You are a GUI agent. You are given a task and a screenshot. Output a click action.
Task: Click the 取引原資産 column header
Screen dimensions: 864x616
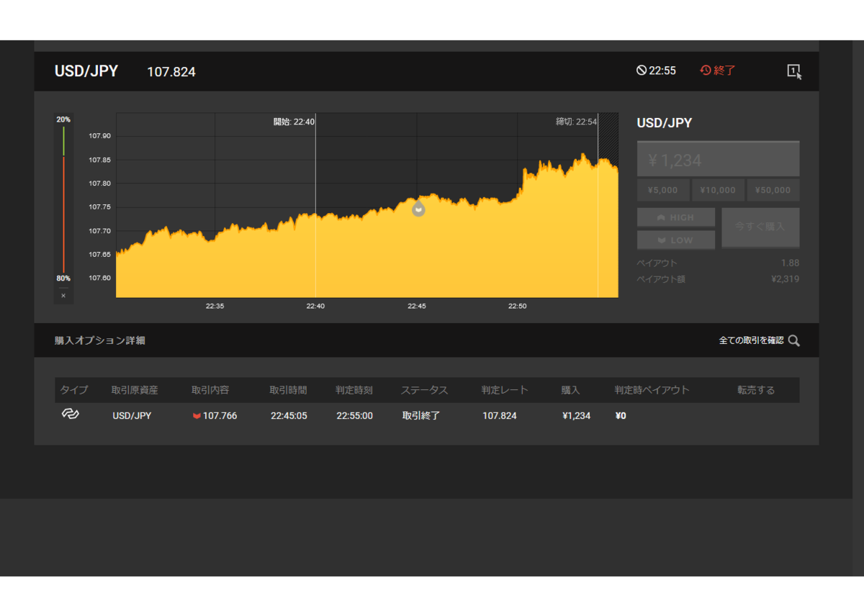(135, 390)
